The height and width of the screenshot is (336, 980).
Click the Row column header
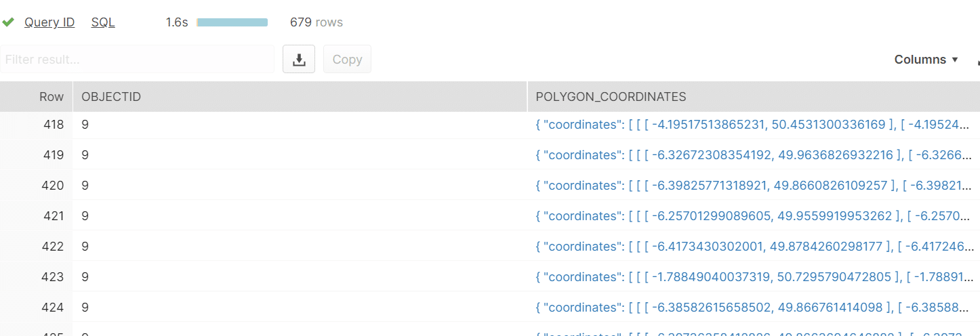36,97
